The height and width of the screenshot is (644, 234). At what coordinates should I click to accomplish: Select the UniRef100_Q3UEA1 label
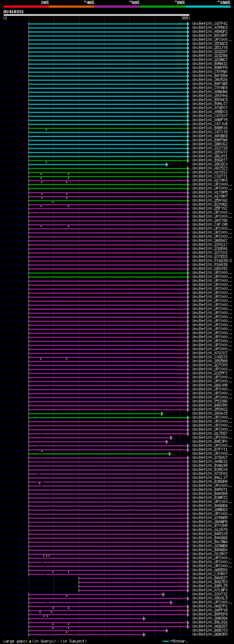tap(210, 249)
